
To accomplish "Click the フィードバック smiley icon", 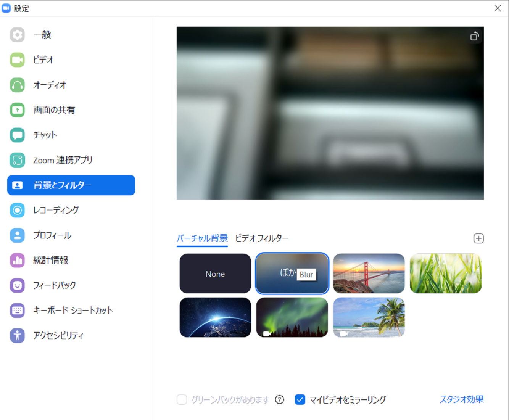I will pyautogui.click(x=17, y=285).
